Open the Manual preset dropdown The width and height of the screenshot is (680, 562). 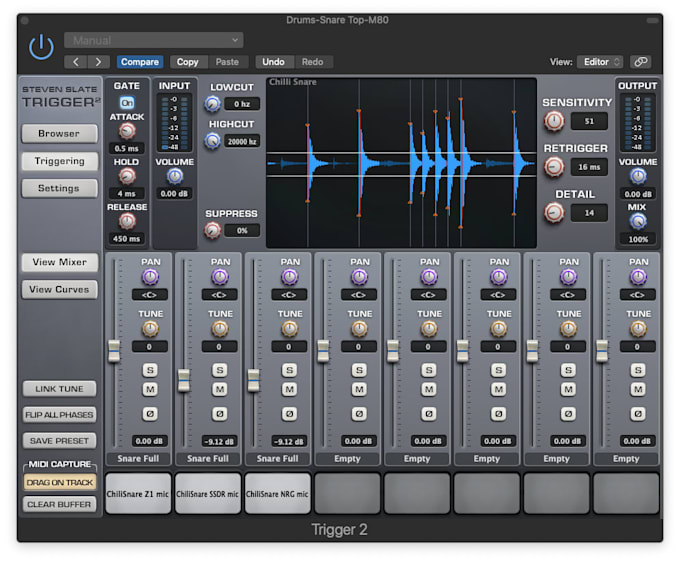(154, 40)
